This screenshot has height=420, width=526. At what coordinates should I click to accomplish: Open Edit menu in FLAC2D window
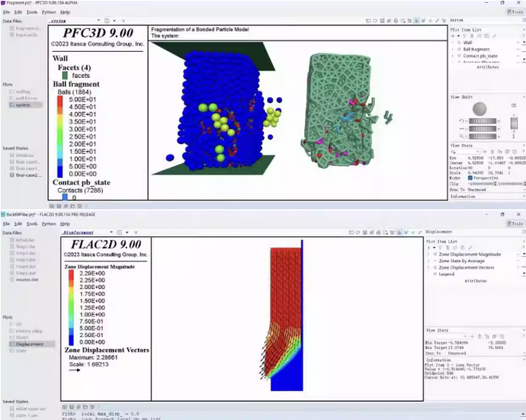point(18,224)
